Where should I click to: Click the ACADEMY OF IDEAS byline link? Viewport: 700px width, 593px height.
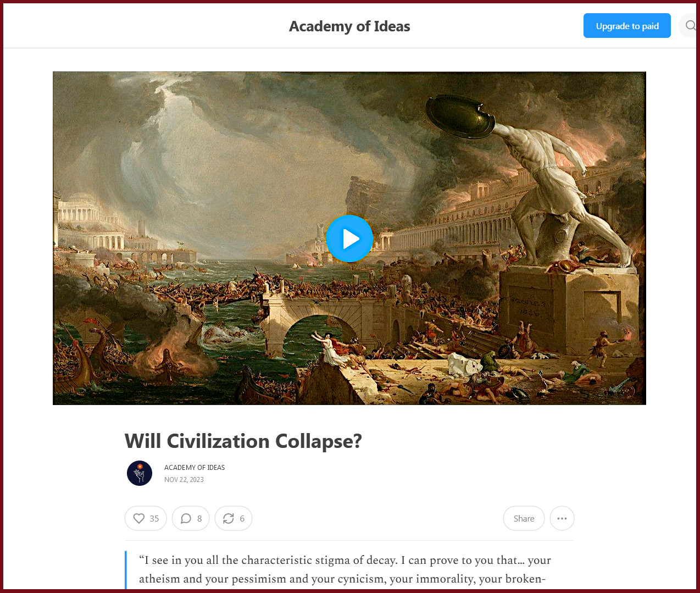[195, 468]
